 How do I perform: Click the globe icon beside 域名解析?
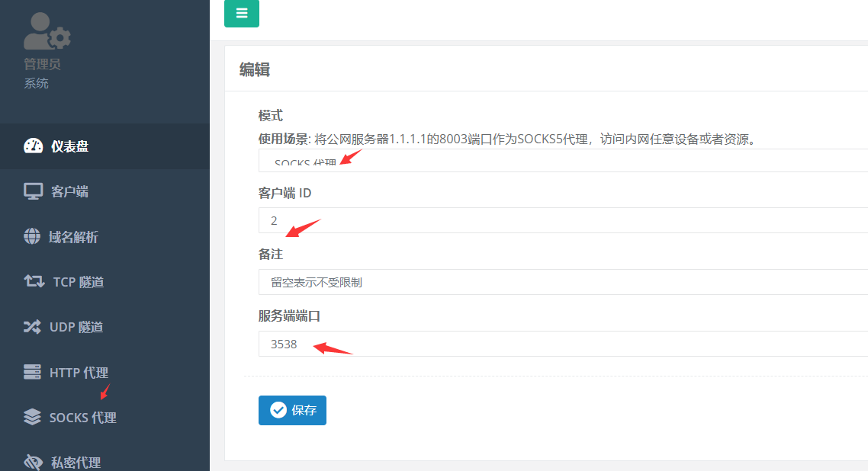(x=32, y=237)
